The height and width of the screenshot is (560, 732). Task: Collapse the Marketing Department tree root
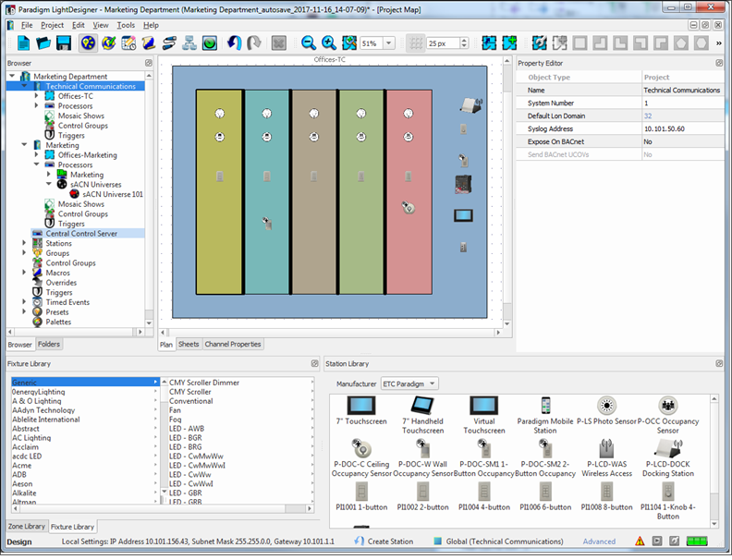pyautogui.click(x=13, y=76)
